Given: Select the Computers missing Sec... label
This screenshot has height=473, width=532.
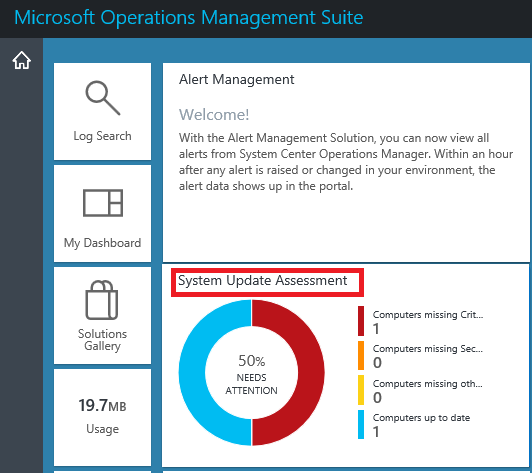Looking at the screenshot, I should 428,349.
